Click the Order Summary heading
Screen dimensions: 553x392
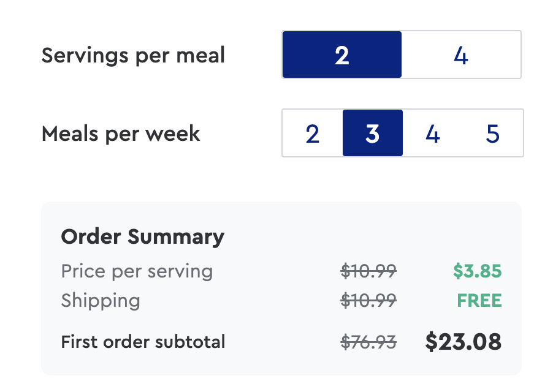coord(142,236)
